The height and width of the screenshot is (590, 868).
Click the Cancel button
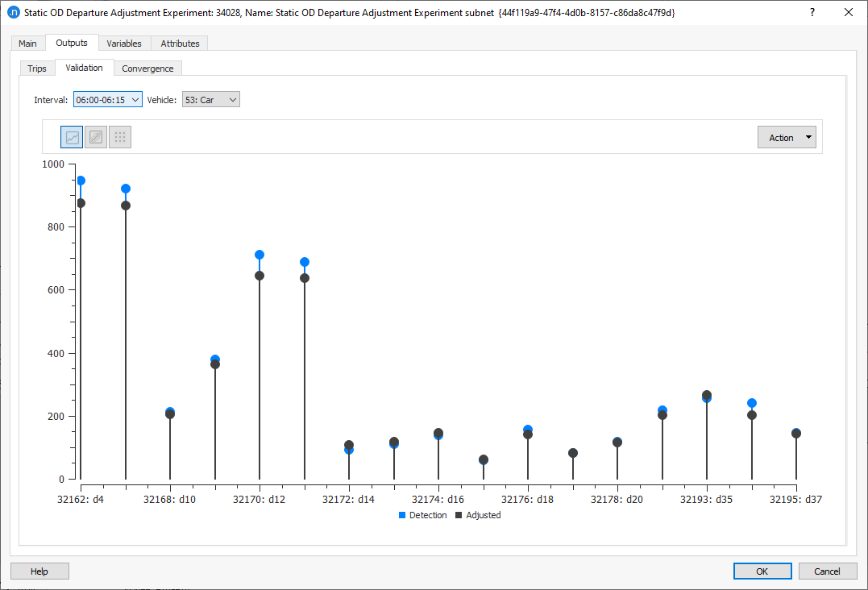[827, 571]
